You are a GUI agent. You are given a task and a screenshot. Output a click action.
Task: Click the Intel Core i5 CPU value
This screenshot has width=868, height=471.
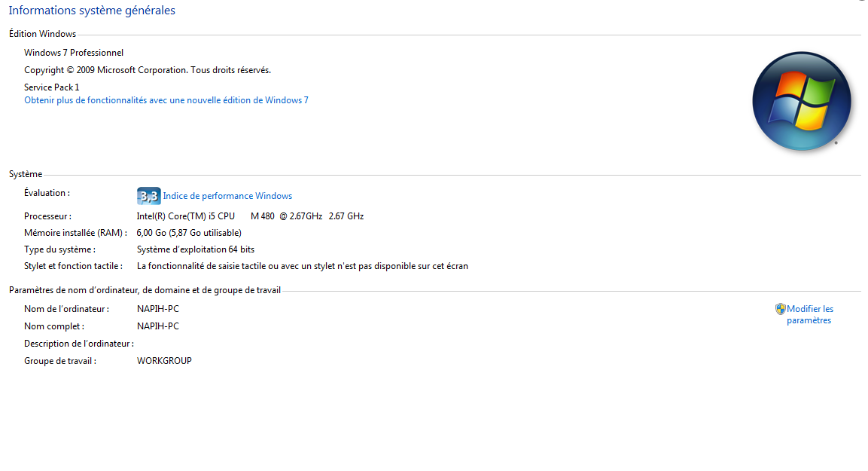[x=250, y=216]
